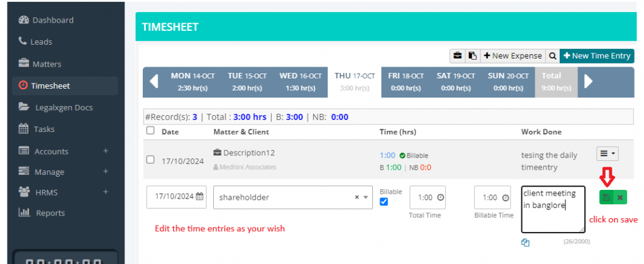Click the green save entry icon
This screenshot has width=644, height=264.
coord(607,197)
